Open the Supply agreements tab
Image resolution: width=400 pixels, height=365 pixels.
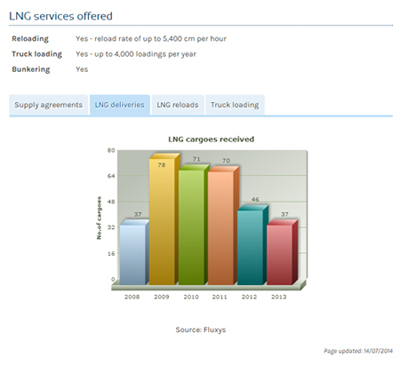pyautogui.click(x=49, y=105)
